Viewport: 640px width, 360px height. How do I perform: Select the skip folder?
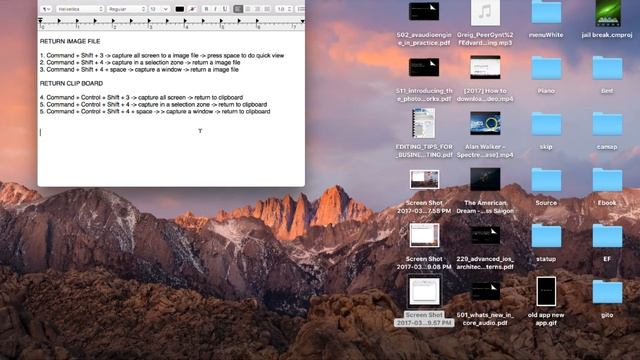[x=546, y=132]
